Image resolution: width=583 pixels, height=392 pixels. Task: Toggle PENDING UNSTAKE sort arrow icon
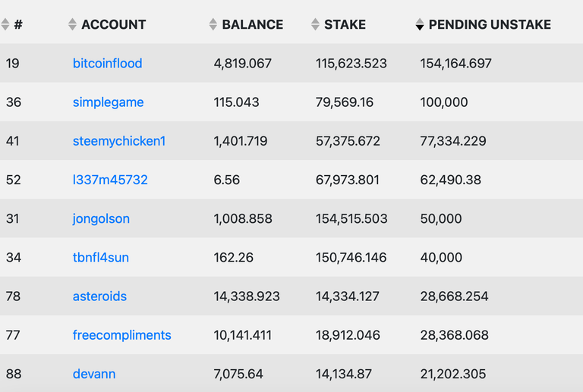click(x=420, y=24)
